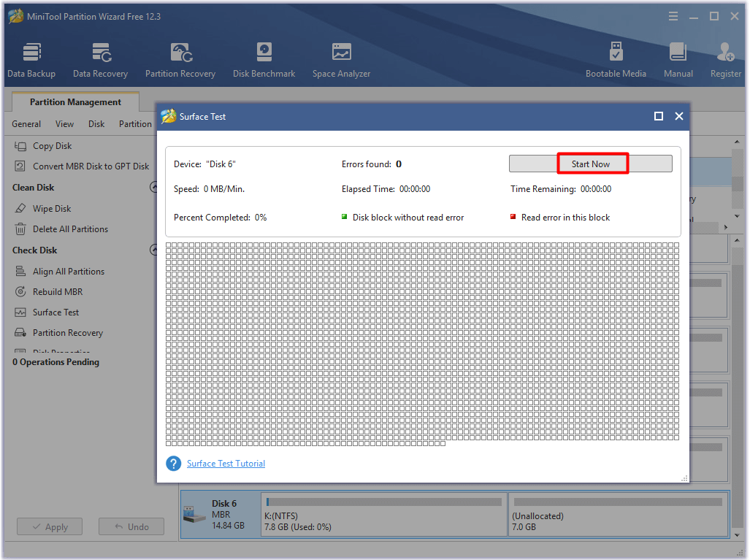Collapse the Check Disk section
The image size is (750, 560).
pyautogui.click(x=154, y=250)
